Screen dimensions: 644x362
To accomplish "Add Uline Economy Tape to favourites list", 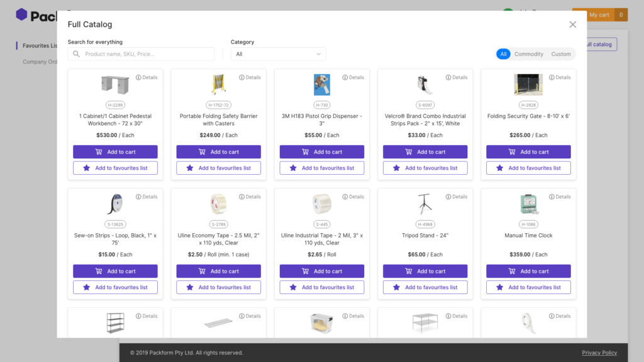I will tap(218, 287).
